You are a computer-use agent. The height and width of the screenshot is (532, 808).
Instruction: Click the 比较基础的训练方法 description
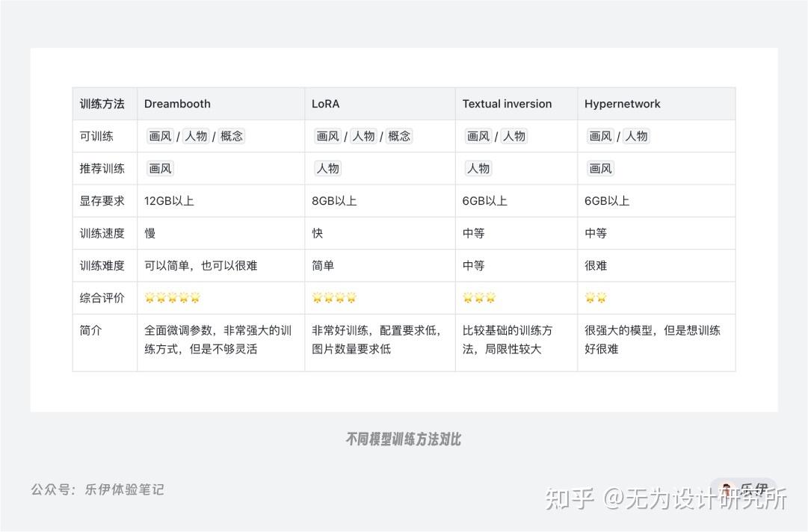click(x=508, y=340)
